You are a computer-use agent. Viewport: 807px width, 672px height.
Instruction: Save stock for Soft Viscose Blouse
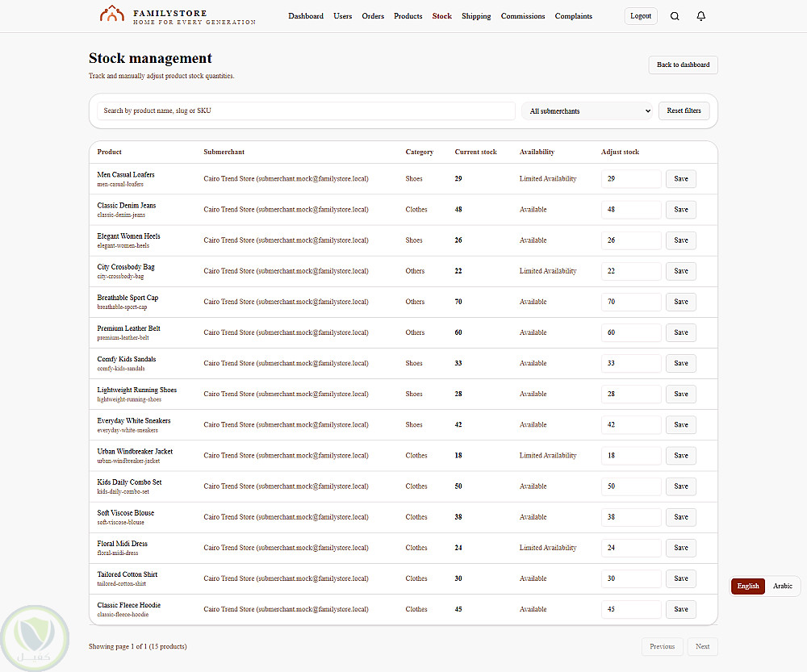pyautogui.click(x=681, y=516)
